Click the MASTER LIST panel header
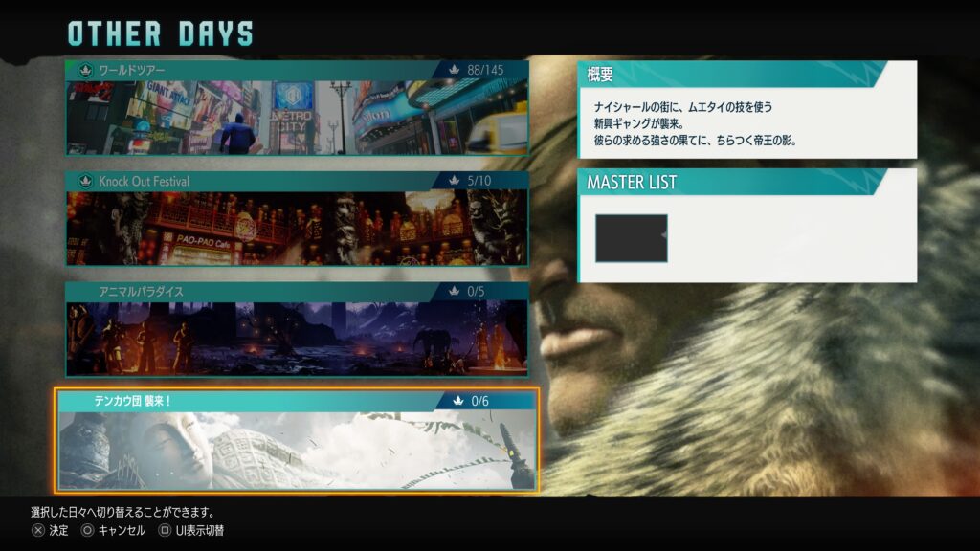 tap(731, 182)
